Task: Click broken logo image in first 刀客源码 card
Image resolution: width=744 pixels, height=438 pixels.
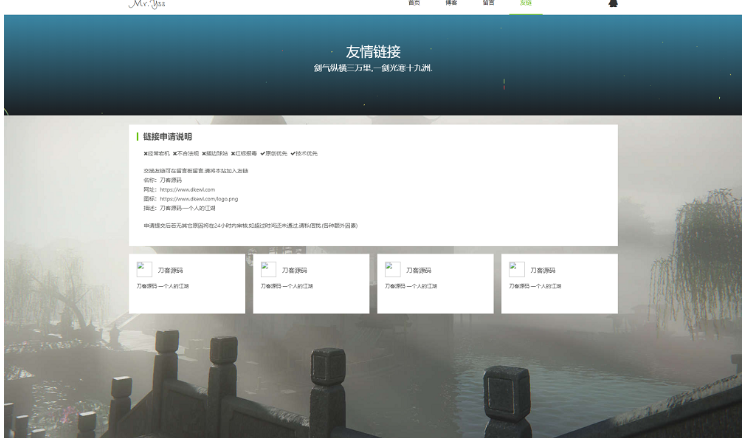Action: 144,269
